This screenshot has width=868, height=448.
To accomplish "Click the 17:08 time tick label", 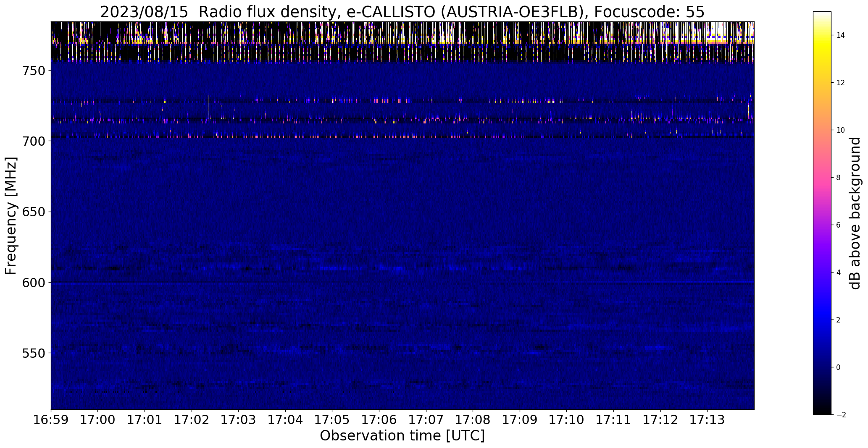I will (473, 420).
